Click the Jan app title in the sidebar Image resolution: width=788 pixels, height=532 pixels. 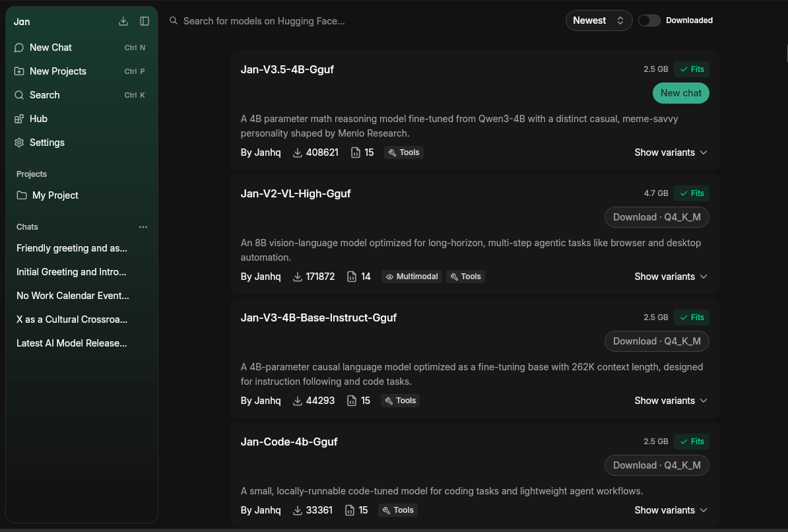point(22,22)
